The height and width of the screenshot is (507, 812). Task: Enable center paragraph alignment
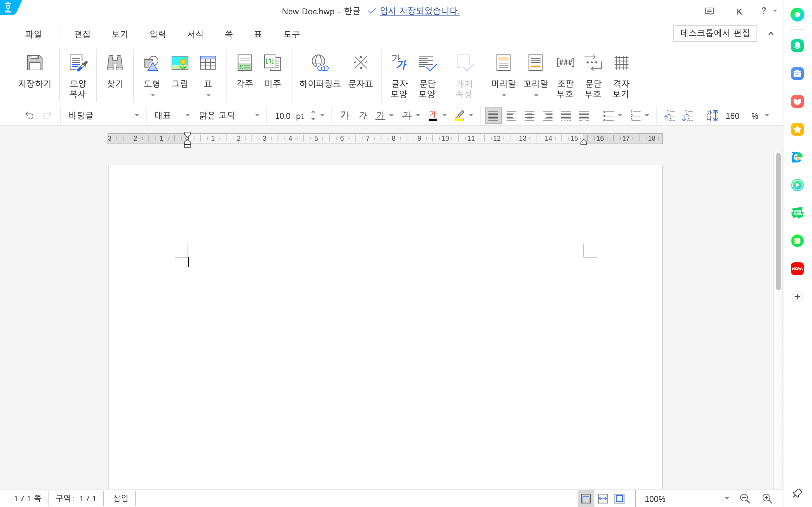[x=529, y=116]
